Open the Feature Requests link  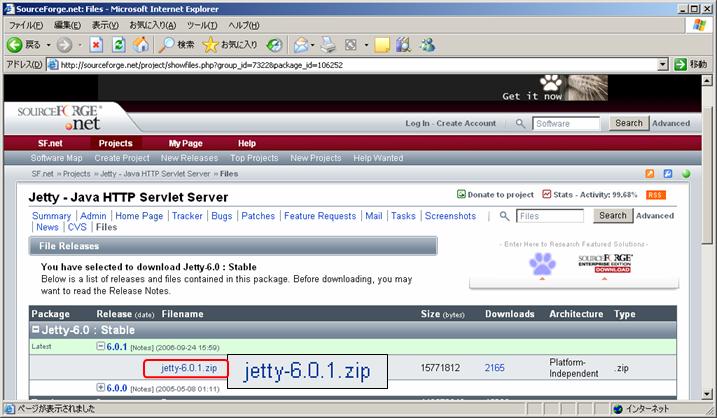tap(320, 216)
